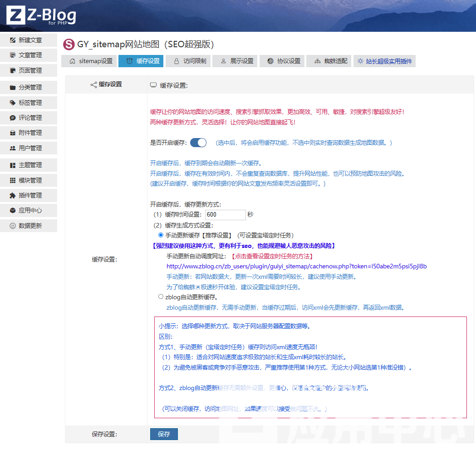Toggle the 是否开启缓存 switch off
This screenshot has width=476, height=465.
tap(198, 143)
